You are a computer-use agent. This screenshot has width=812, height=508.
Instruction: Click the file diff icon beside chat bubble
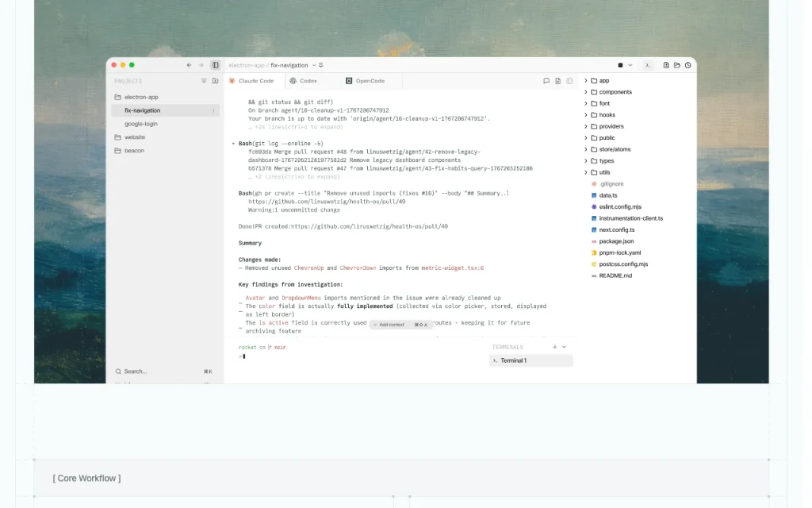557,81
